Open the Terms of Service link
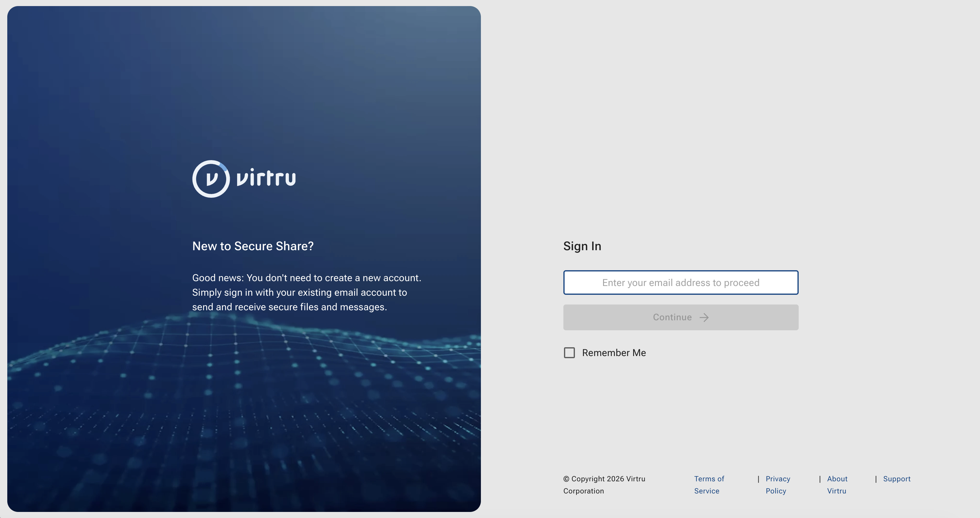Screen dimensions: 980x518 point(709,485)
